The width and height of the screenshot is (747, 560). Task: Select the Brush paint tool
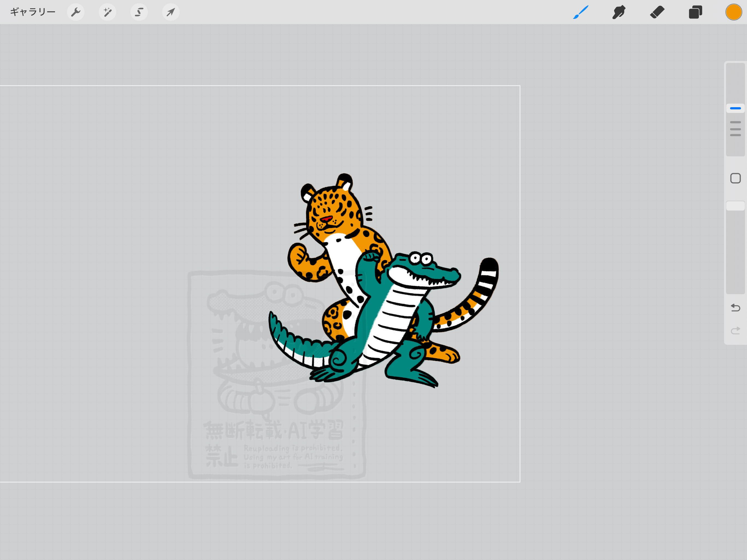[580, 13]
